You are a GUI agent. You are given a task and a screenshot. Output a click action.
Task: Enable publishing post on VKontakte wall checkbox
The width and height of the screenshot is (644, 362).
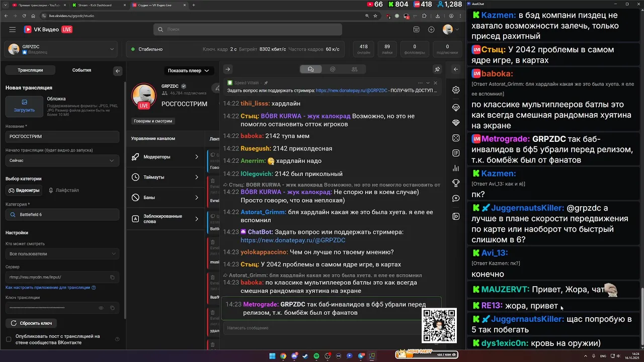[9, 339]
